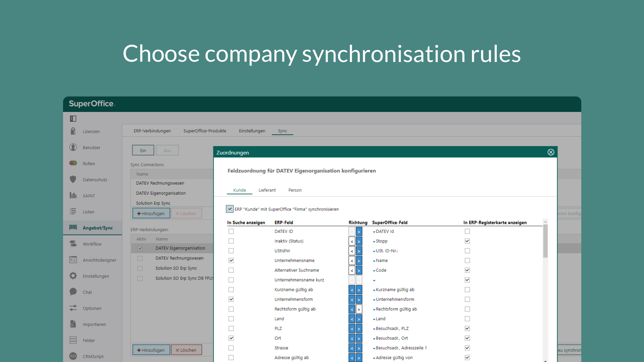The height and width of the screenshot is (362, 644).
Task: Switch to SuperOffice-Produkte tab
Action: point(205,131)
